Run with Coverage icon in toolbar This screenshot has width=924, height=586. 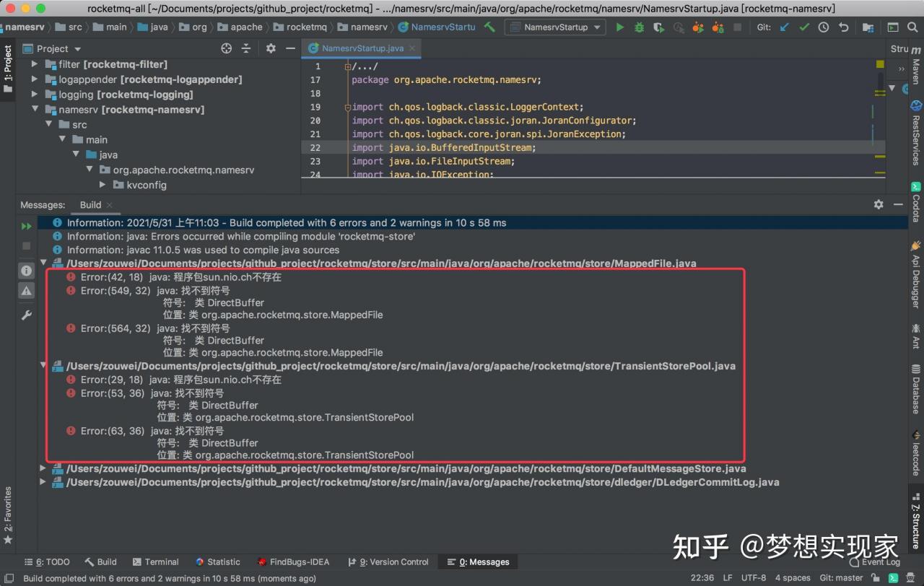659,27
